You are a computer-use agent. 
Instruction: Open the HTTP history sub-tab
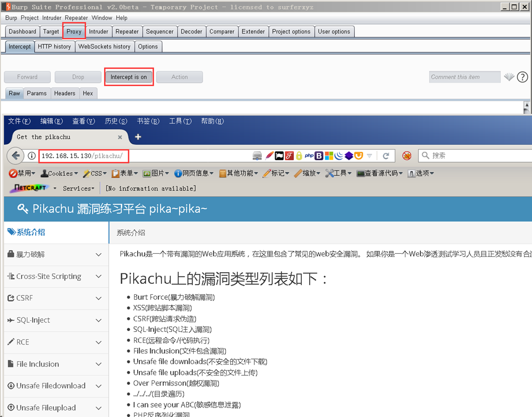coord(54,47)
